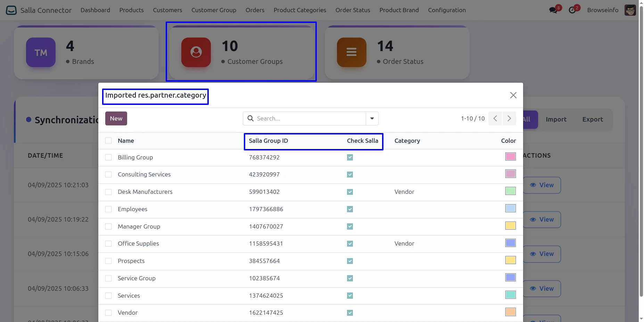Click the Export tab button
The image size is (644, 322).
coord(592,119)
